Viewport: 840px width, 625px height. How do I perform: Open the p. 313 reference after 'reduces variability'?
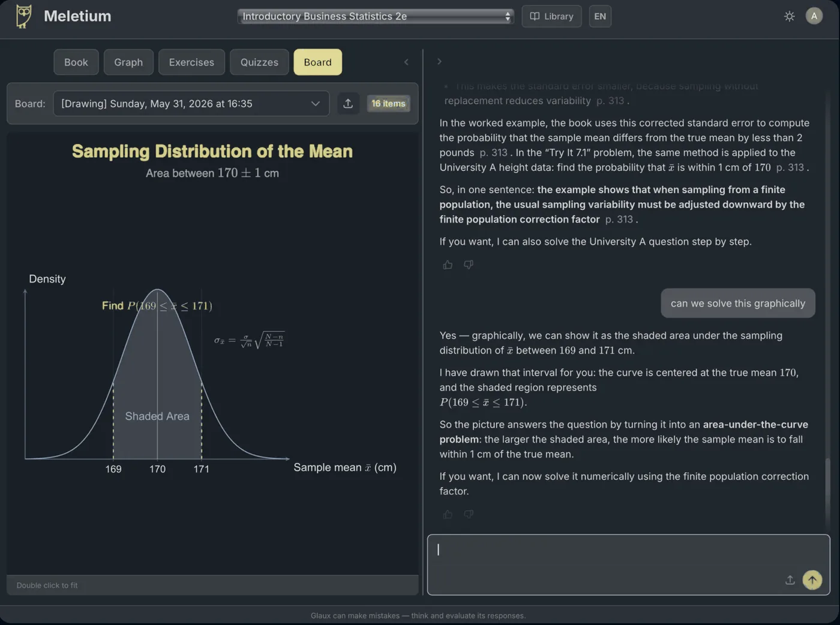[610, 101]
